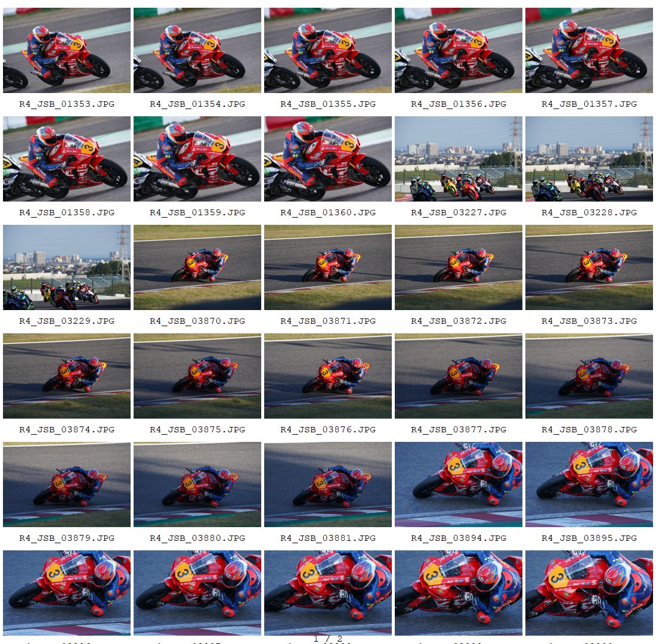The width and height of the screenshot is (656, 644).
Task: Select the R4_JSB_01355.JPG image
Action: 328,50
